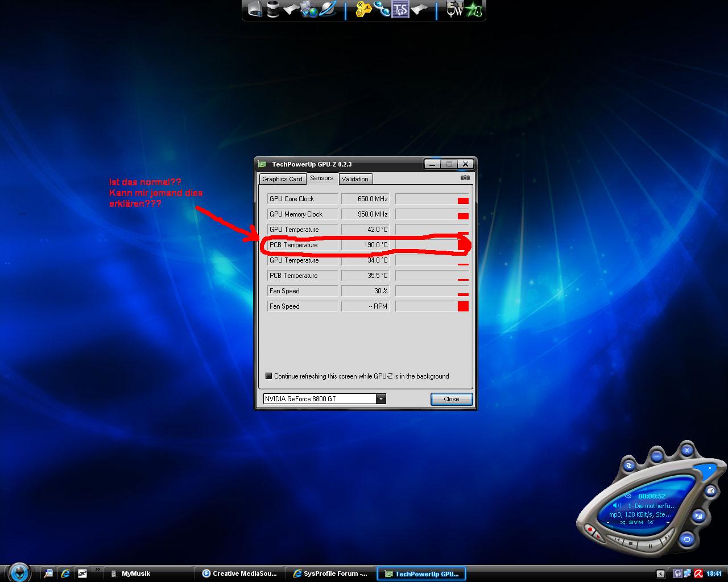This screenshot has width=728, height=582.
Task: Click the Avira antivirus tray icon
Action: 698,573
